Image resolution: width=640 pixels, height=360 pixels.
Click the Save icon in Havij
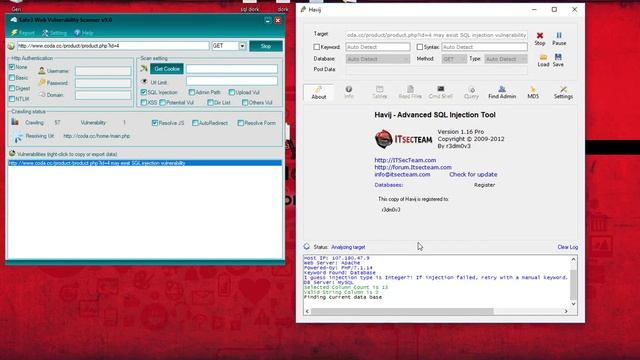(x=558, y=57)
